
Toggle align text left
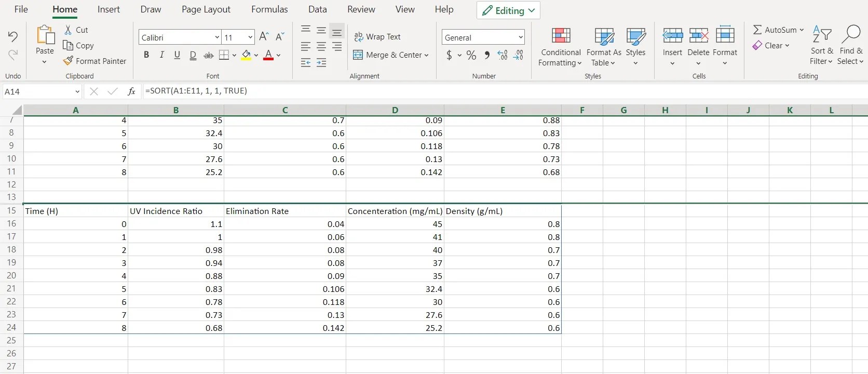pyautogui.click(x=306, y=47)
